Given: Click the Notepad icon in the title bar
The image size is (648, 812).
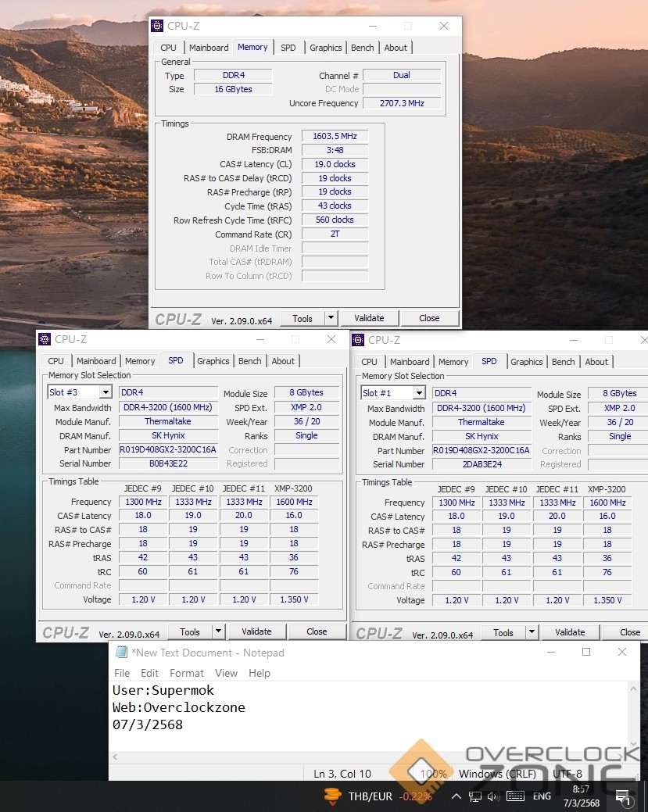Looking at the screenshot, I should coord(121,652).
